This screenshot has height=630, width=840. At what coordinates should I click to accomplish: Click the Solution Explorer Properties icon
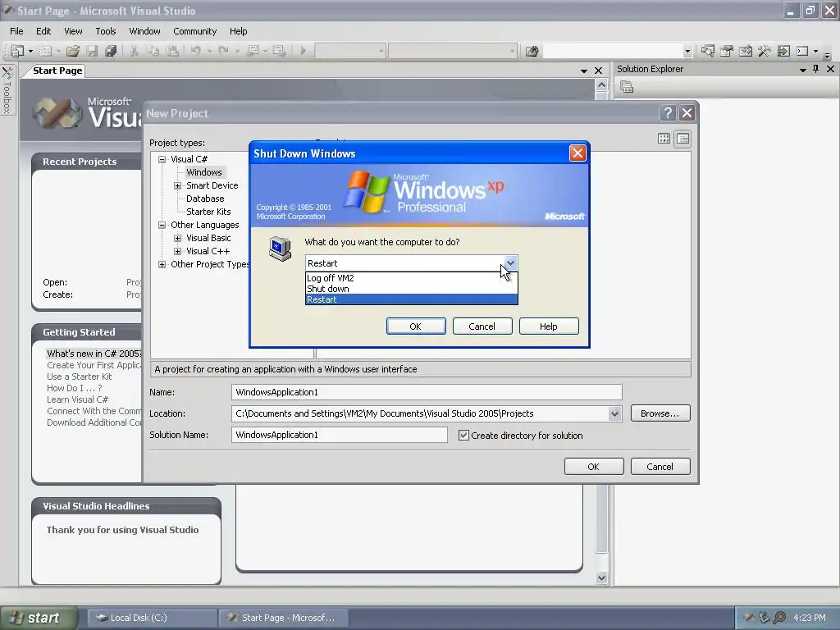point(627,86)
